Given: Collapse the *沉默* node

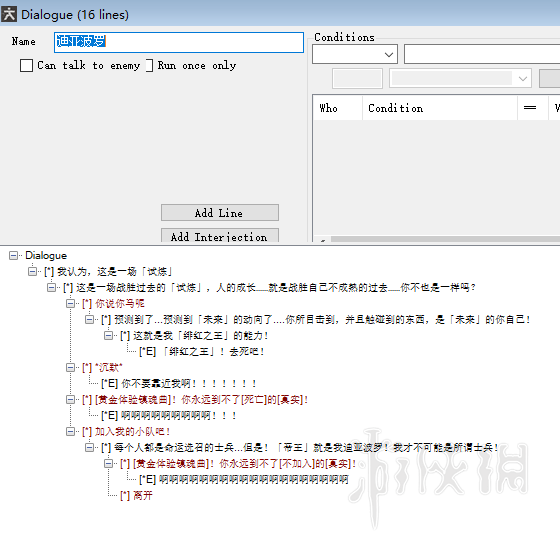Looking at the screenshot, I should [70, 368].
